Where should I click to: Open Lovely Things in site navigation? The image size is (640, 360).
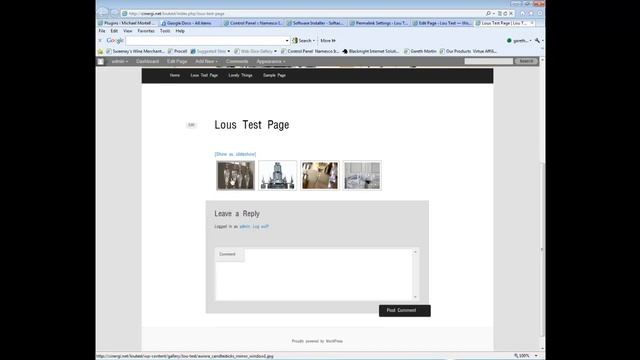pyautogui.click(x=240, y=76)
